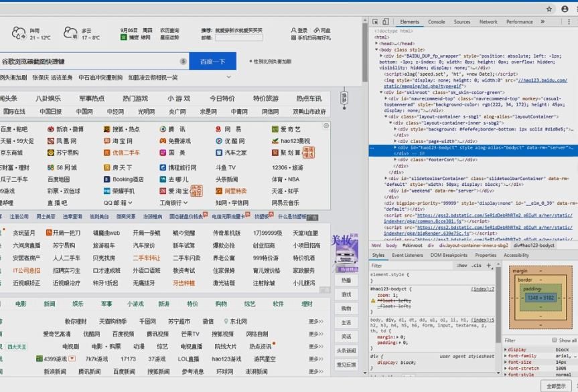578x392 pixels.
Task: Expand the display property in Computed pane
Action: tap(506, 349)
